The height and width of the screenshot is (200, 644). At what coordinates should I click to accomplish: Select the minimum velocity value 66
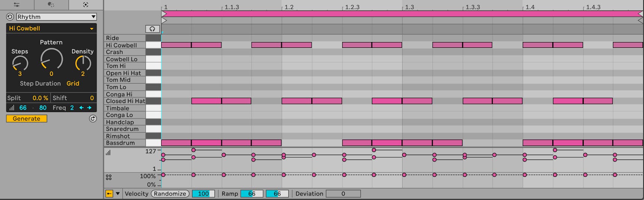pyautogui.click(x=23, y=108)
